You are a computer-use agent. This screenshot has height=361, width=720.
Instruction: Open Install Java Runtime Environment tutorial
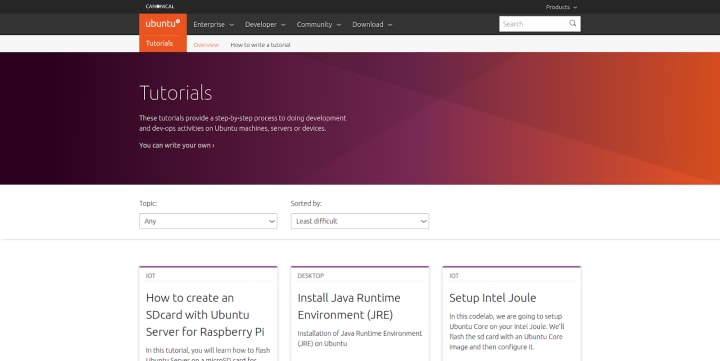[x=349, y=306]
